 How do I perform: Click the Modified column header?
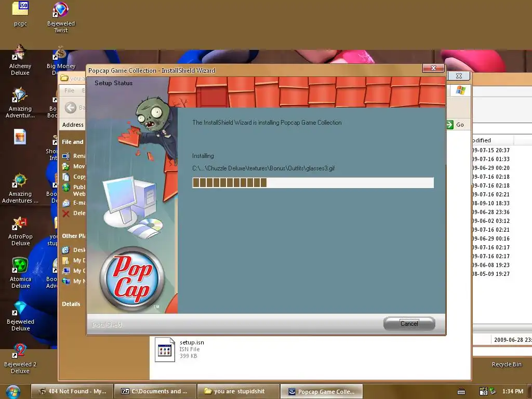point(493,140)
